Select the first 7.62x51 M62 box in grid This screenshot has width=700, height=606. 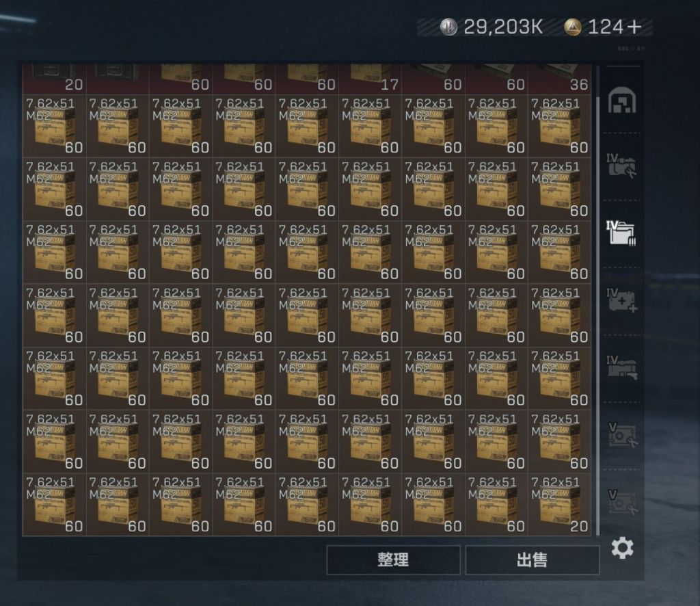click(54, 126)
